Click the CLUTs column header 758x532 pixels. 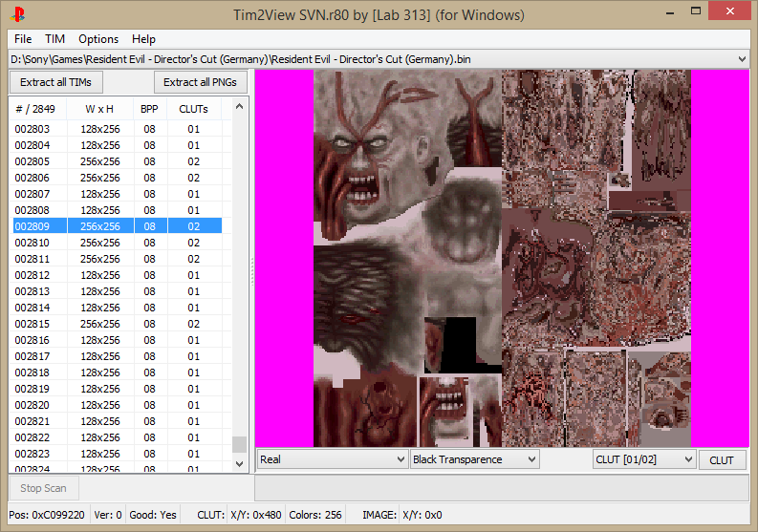click(x=193, y=109)
